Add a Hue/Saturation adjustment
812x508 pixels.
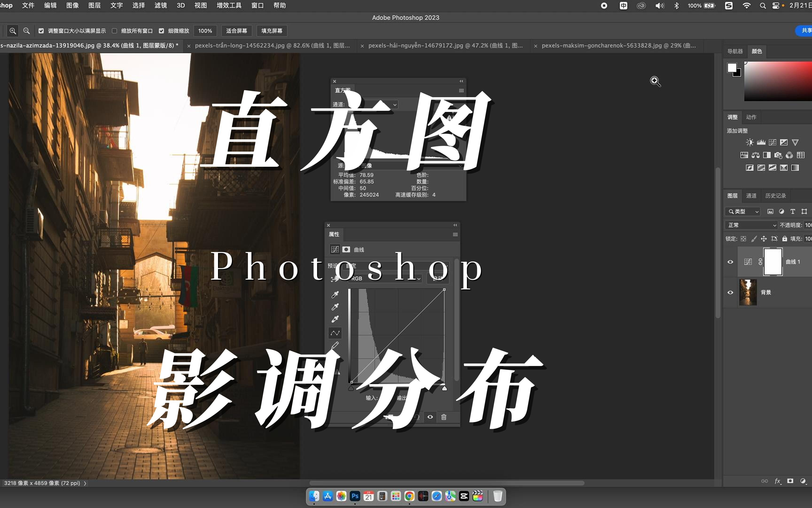click(744, 155)
